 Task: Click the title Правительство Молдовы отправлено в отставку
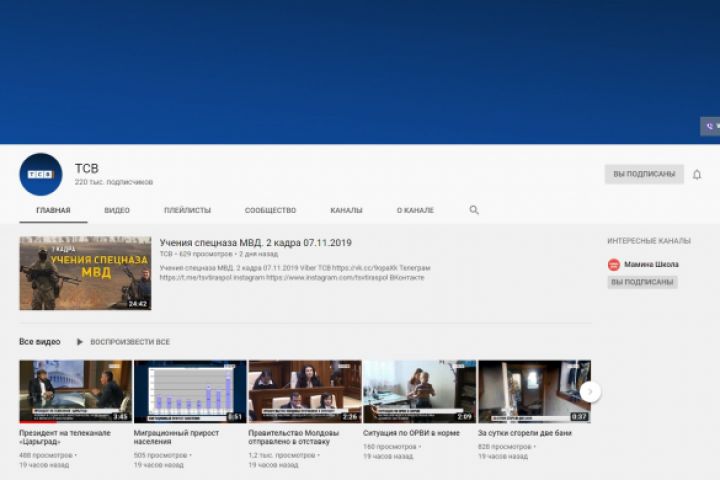pos(293,437)
